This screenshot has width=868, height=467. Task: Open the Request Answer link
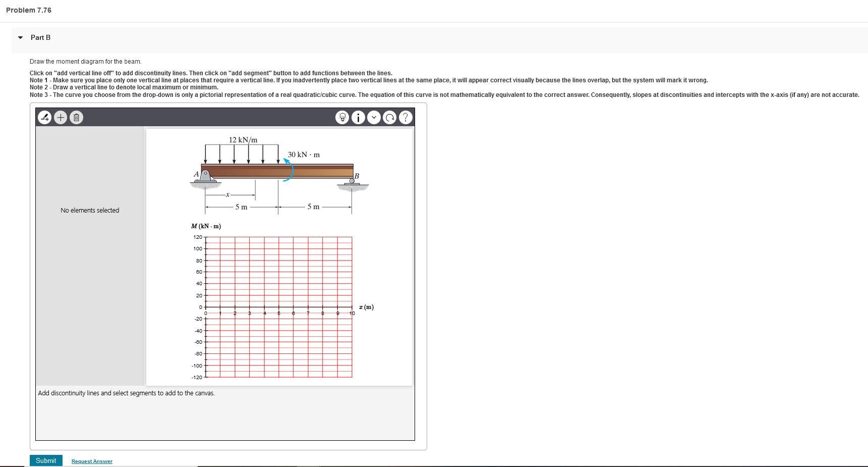91,461
